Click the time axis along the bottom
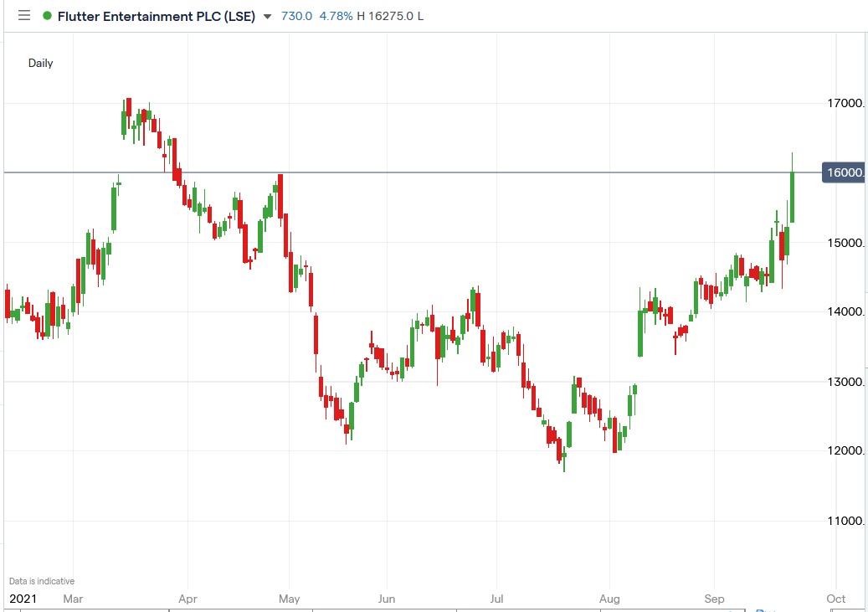 click(419, 599)
